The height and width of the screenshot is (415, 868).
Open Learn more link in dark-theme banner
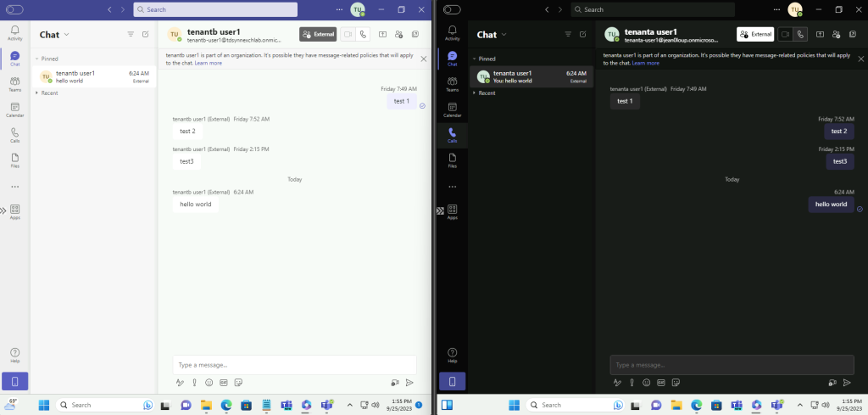645,63
